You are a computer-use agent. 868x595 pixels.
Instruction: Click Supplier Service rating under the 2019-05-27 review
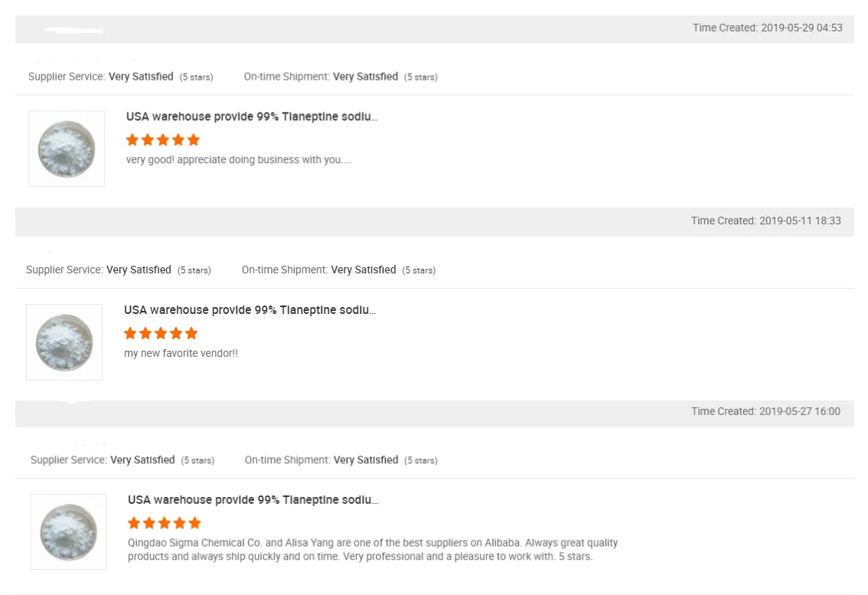pos(122,460)
